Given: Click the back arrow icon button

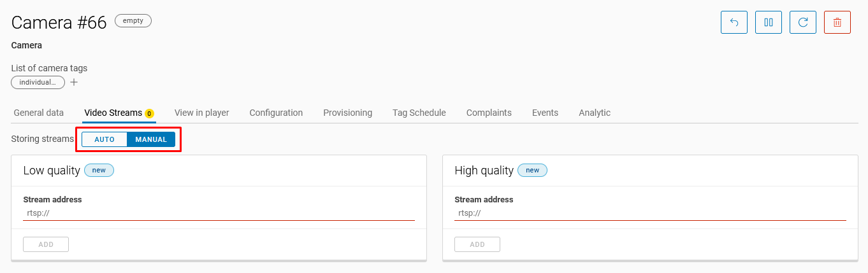Looking at the screenshot, I should 734,22.
